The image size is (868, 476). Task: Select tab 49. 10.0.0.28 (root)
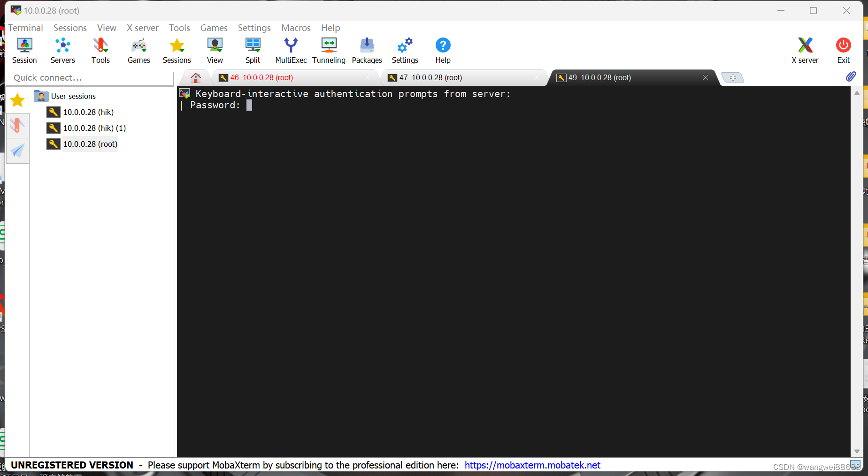point(632,77)
